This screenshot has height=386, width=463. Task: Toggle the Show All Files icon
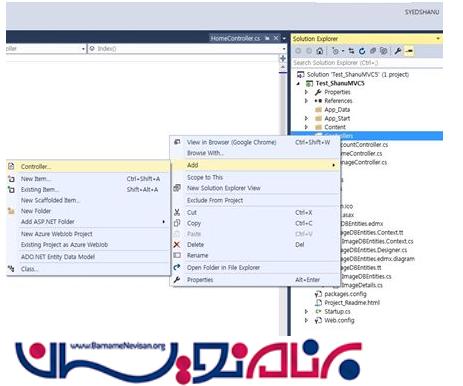384,51
